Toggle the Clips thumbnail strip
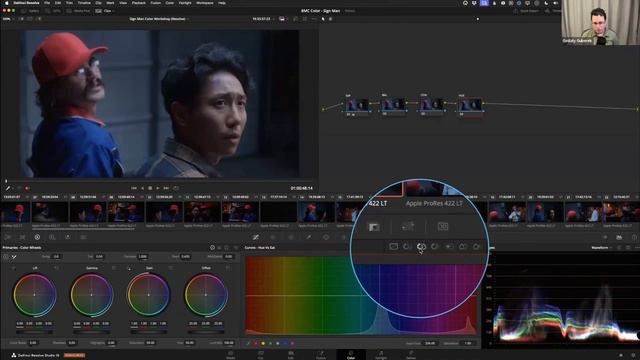Viewport: 640px width, 360px height. tap(104, 11)
